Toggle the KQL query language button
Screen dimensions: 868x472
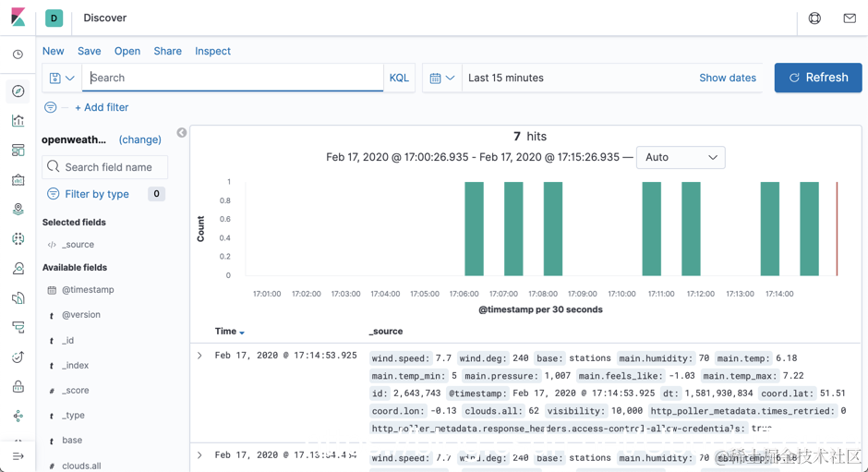click(399, 79)
